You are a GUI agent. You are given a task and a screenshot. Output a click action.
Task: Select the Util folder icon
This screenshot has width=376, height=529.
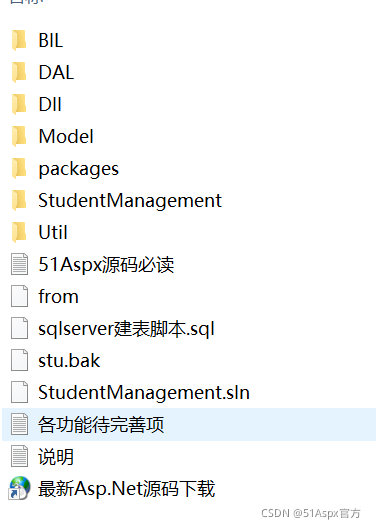(x=19, y=232)
